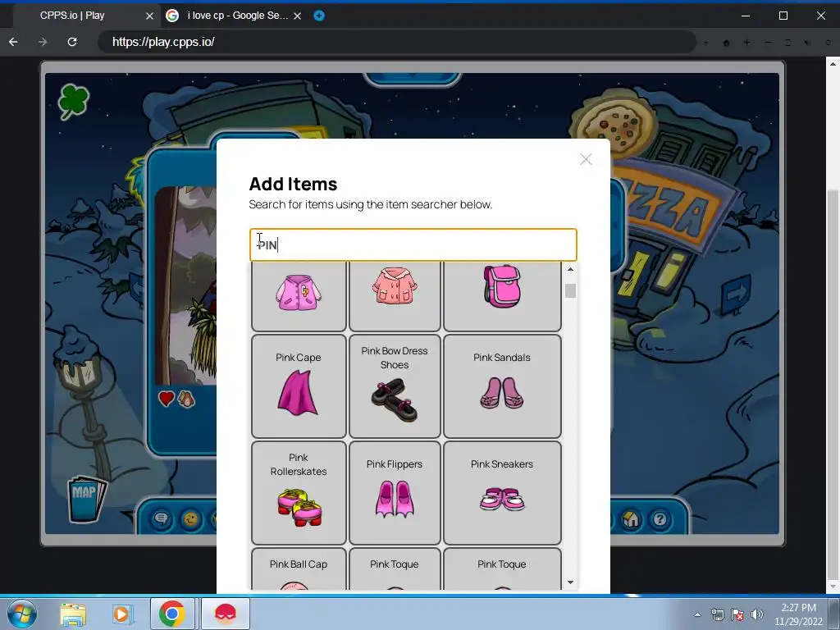Focus the item search field
The image size is (840, 630).
point(413,244)
